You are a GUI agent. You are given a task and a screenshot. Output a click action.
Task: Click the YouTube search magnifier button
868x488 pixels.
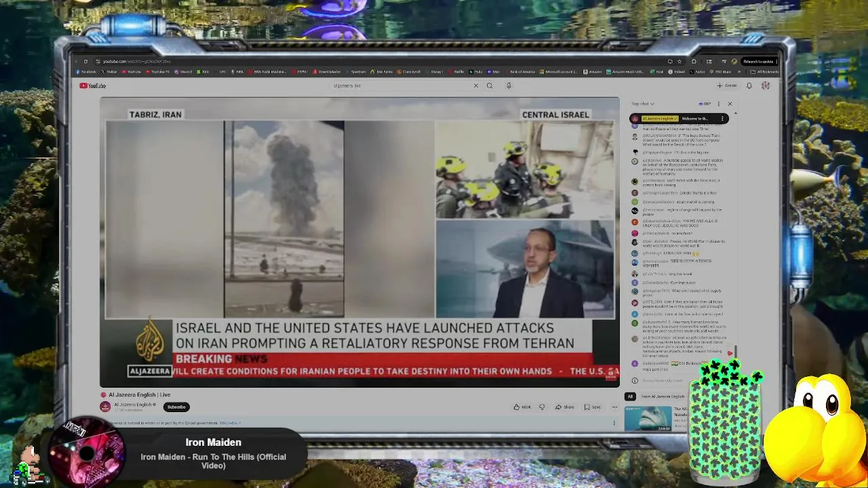(x=490, y=85)
